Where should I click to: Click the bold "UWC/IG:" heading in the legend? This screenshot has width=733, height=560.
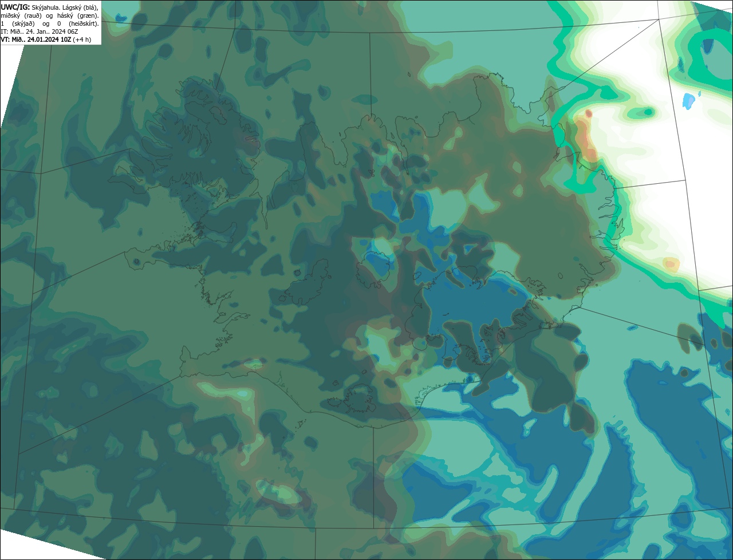point(15,7)
